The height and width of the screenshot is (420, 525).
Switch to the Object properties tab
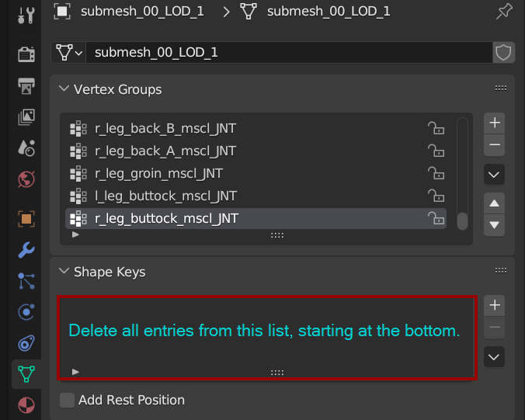[x=26, y=218]
